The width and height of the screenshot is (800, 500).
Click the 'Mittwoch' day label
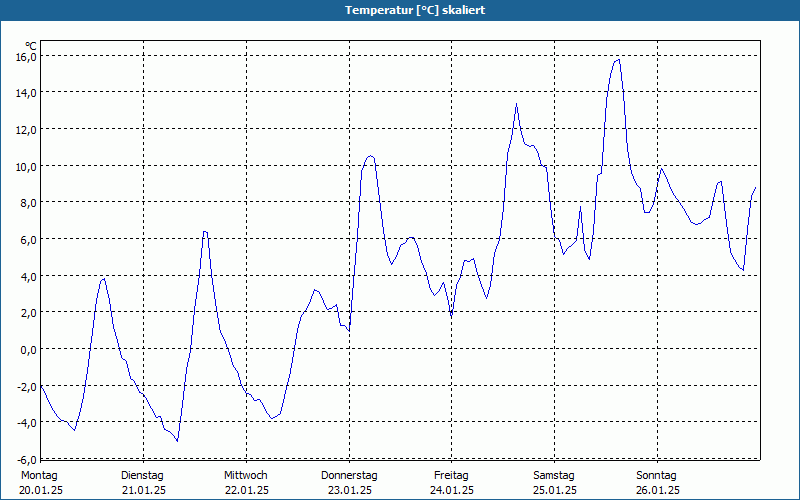(x=246, y=476)
